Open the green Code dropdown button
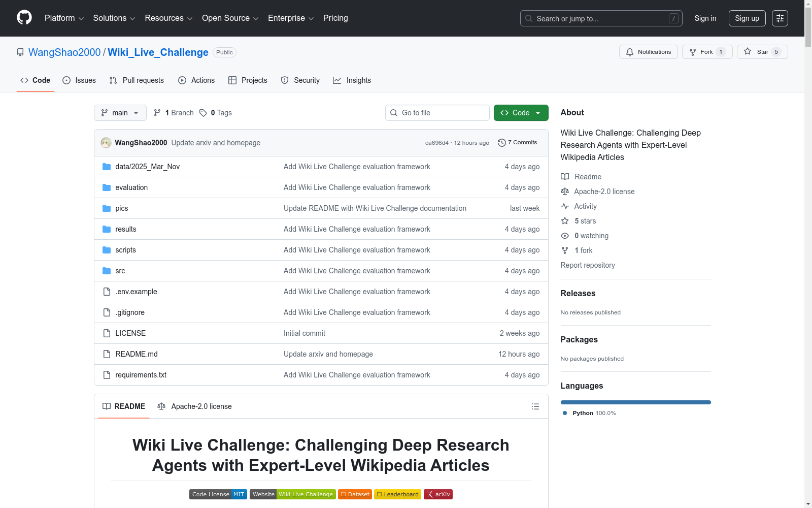This screenshot has width=812, height=508. [521, 113]
